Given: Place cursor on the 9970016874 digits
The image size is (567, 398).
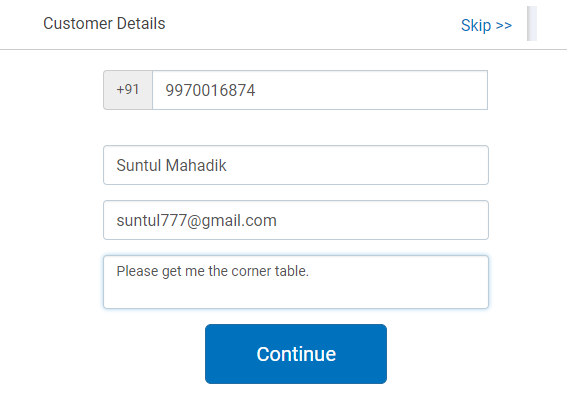Looking at the screenshot, I should coord(210,90).
